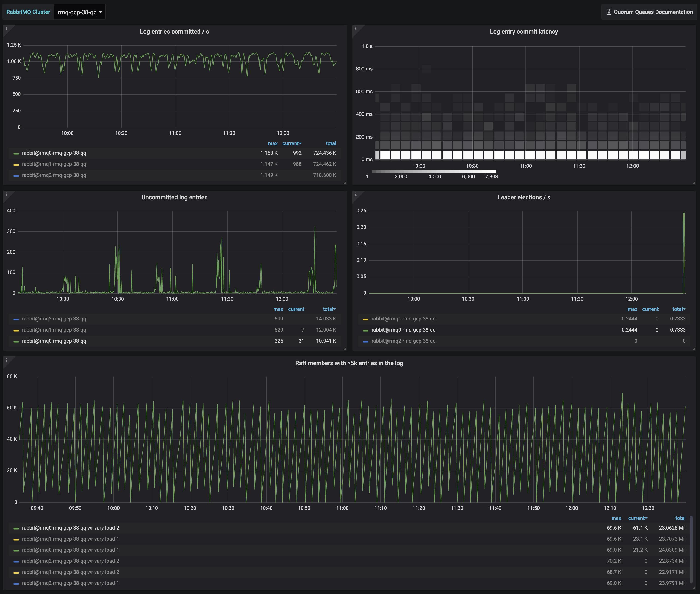
Task: Open the rmq-gcp-38-qq cluster dropdown
Action: click(x=80, y=12)
